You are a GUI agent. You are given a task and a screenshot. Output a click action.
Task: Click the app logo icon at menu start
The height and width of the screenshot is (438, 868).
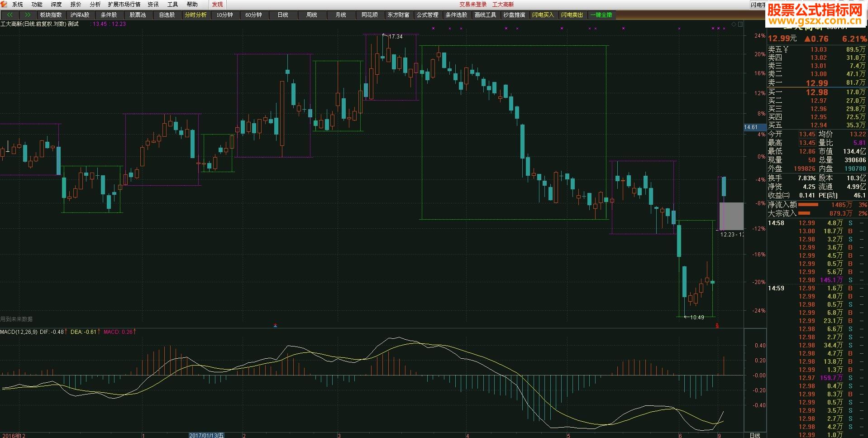(x=5, y=4)
